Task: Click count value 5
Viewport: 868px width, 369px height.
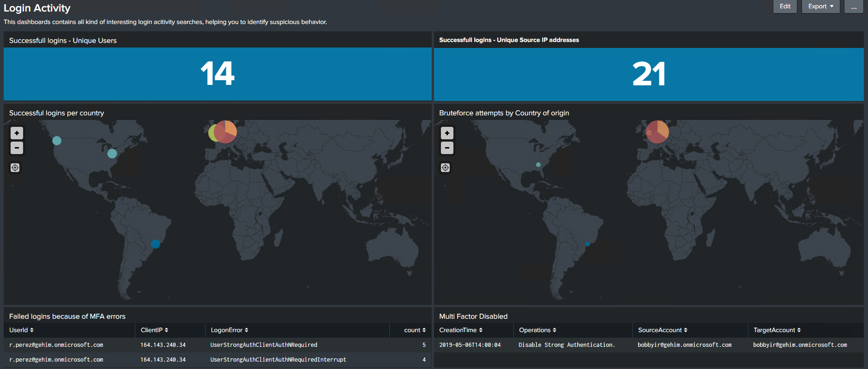Action: point(424,345)
